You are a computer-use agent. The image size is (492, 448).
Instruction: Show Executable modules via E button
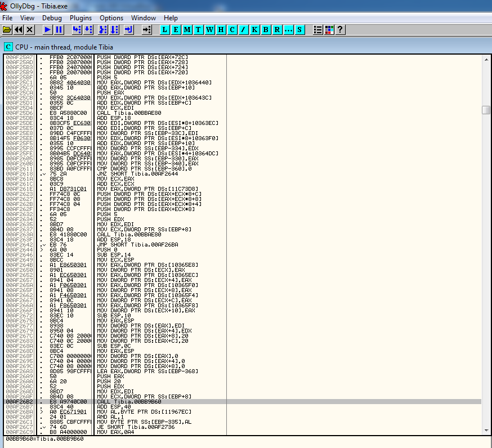point(176,30)
